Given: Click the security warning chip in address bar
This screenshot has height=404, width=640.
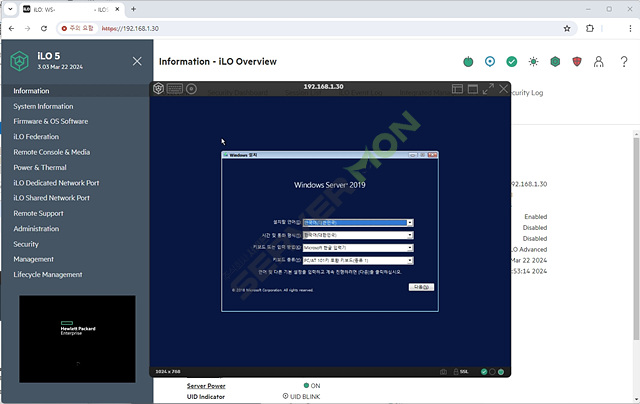Looking at the screenshot, I should (77, 29).
